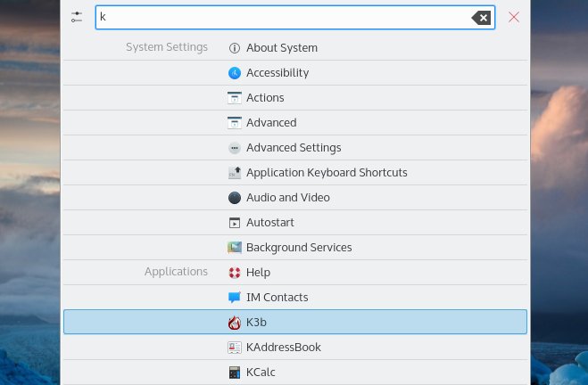588x385 pixels.
Task: Click the About System info icon
Action: tap(235, 48)
